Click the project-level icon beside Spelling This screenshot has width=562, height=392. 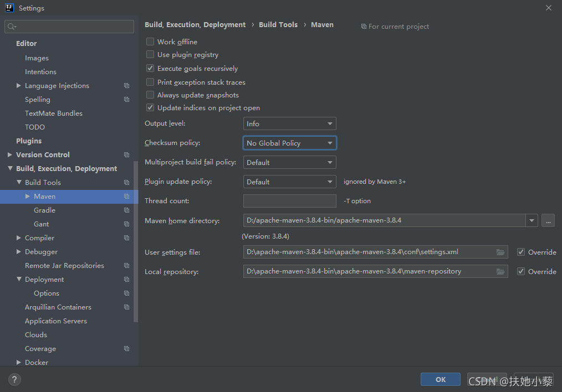click(x=126, y=100)
